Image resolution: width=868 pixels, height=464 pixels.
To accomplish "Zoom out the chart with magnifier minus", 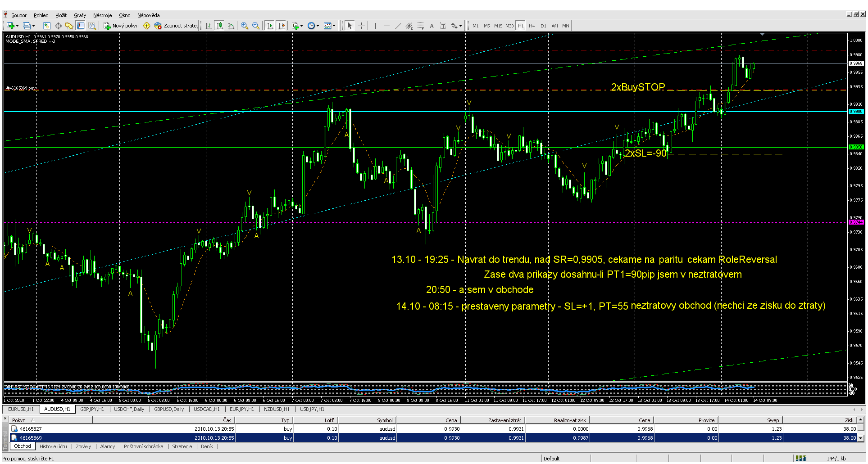I will tap(256, 26).
